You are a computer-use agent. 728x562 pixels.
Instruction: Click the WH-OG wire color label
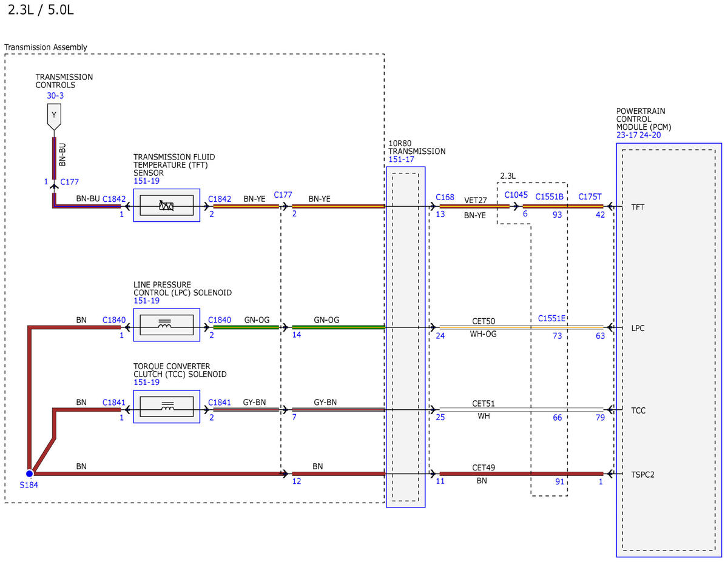click(x=484, y=335)
